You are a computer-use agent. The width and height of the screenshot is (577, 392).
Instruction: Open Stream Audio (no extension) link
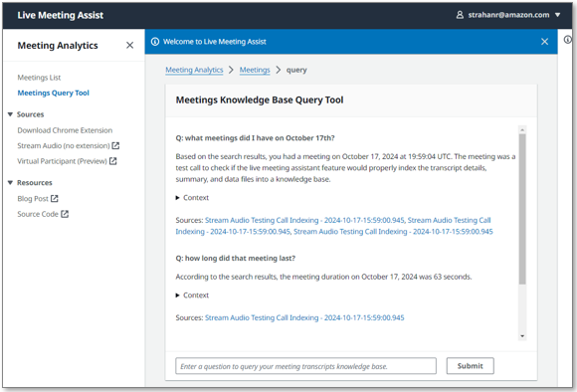click(x=64, y=146)
